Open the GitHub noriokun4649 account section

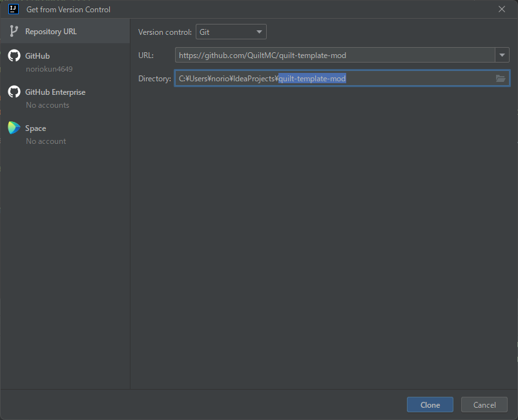pos(65,62)
